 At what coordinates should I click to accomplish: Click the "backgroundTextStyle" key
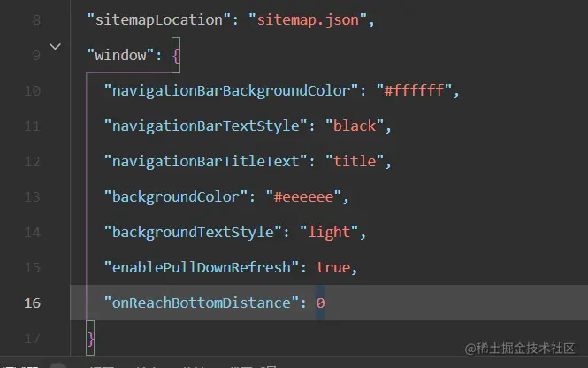pos(193,232)
